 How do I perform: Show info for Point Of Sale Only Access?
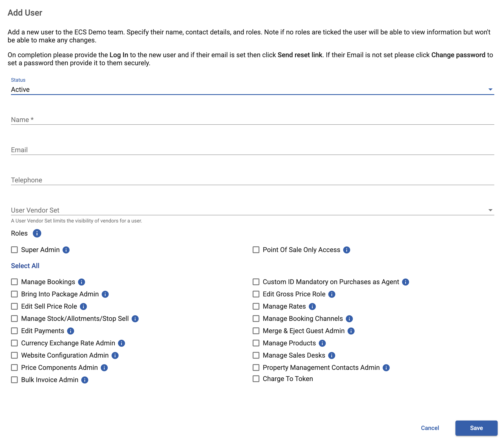346,250
